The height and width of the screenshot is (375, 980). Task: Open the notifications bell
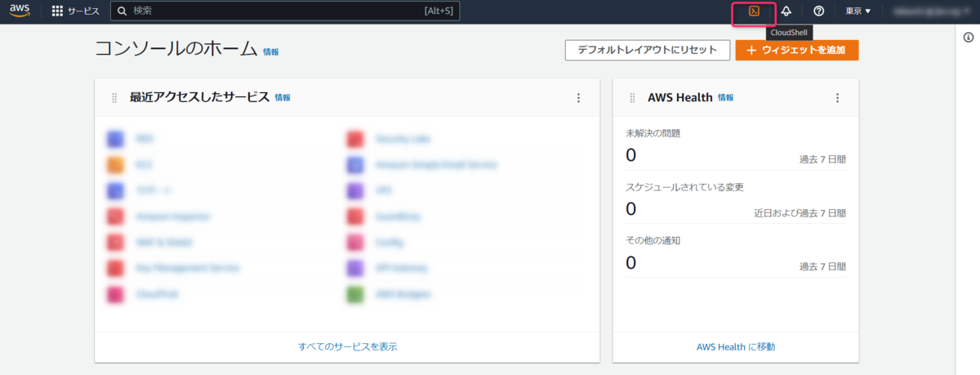click(x=786, y=11)
